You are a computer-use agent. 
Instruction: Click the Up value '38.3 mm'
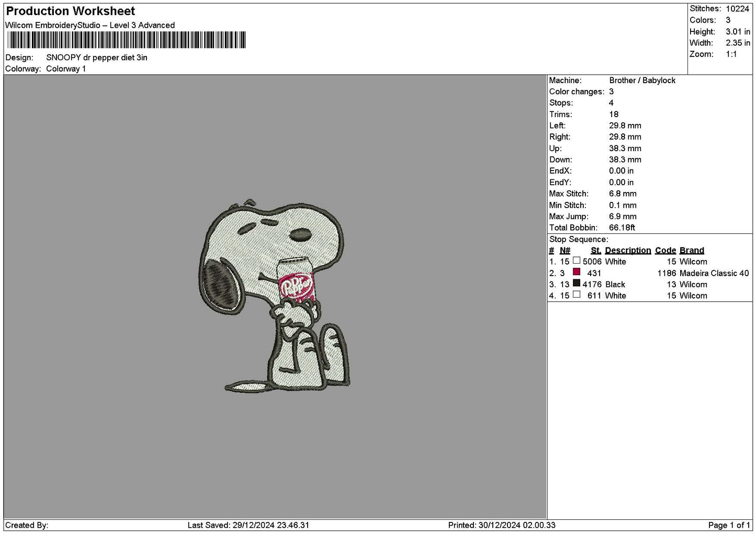click(625, 149)
